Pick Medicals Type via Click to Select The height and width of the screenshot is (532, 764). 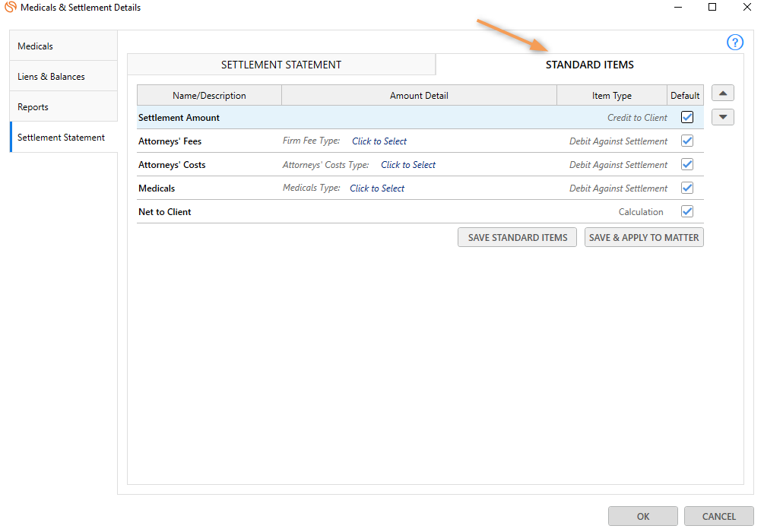[377, 188]
